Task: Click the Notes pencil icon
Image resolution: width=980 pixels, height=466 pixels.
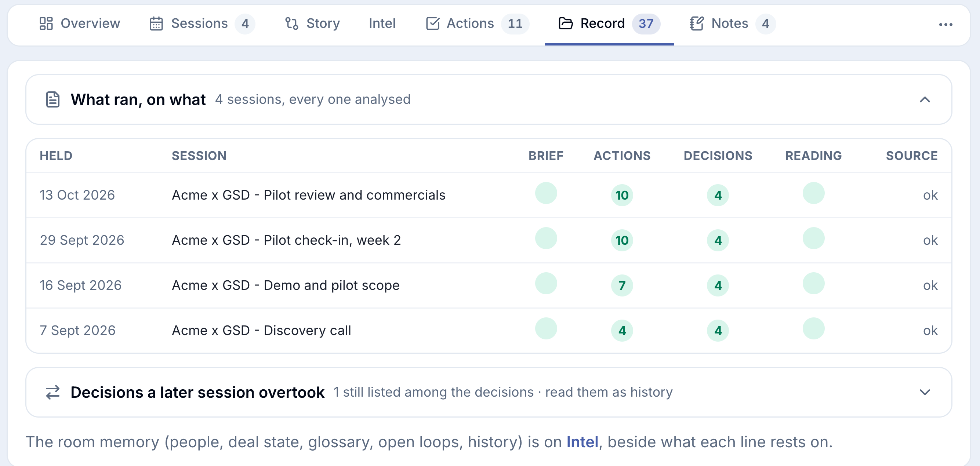Action: (697, 23)
